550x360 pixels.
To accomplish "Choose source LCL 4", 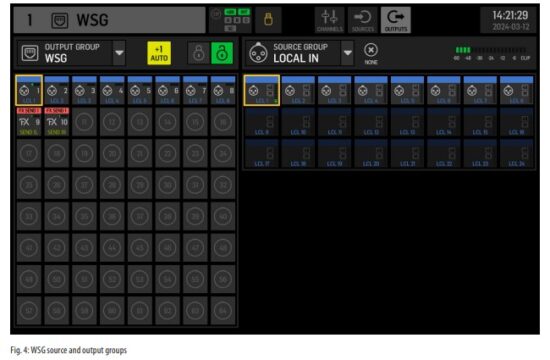I will click(x=371, y=90).
